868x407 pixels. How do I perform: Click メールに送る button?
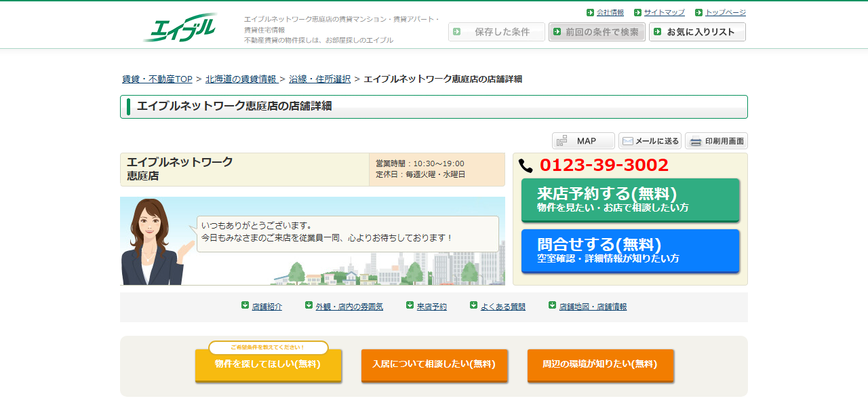(x=650, y=140)
